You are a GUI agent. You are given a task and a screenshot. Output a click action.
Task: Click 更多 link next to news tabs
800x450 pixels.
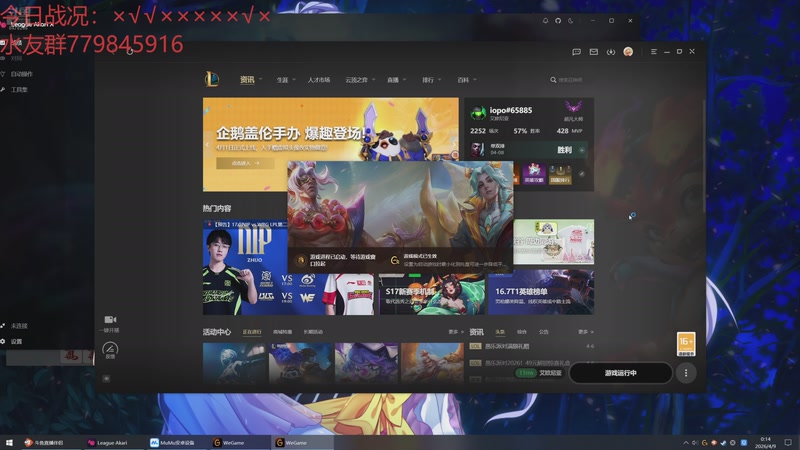coord(586,332)
